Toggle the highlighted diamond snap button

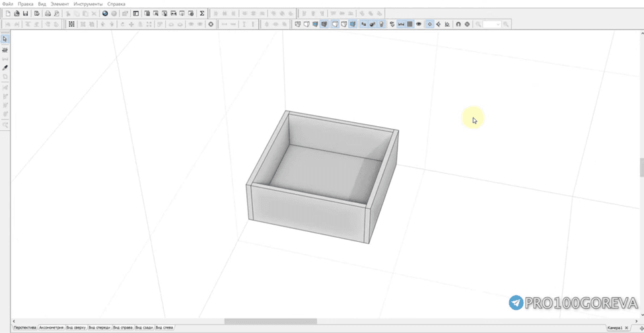[x=430, y=24]
